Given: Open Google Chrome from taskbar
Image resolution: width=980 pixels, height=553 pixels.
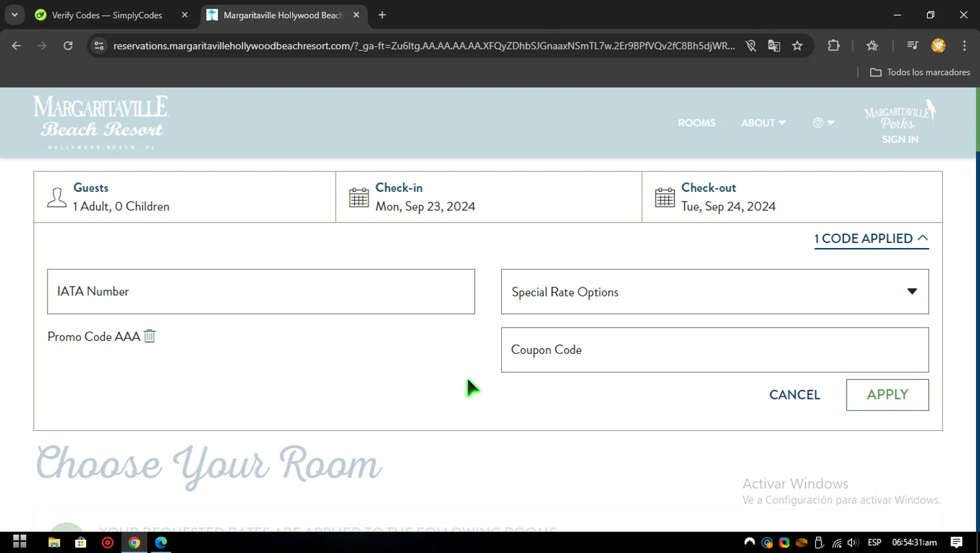Looking at the screenshot, I should point(134,542).
